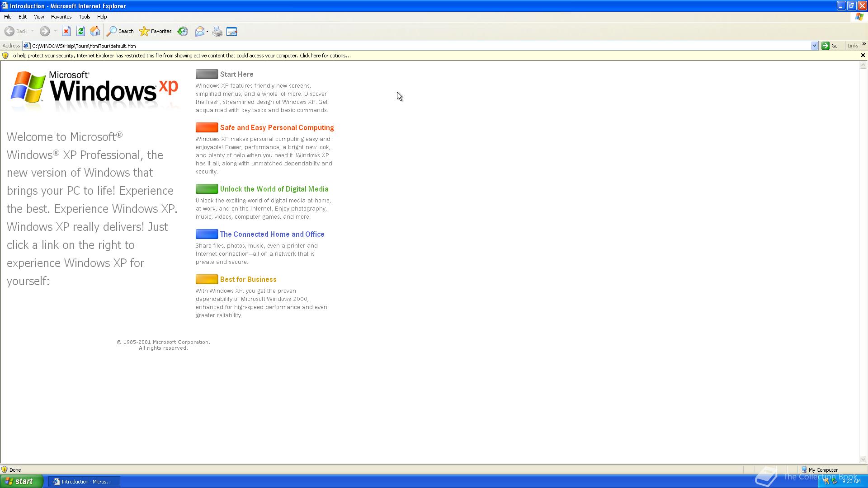
Task: Open the Favorites star toolbar button
Action: click(156, 31)
